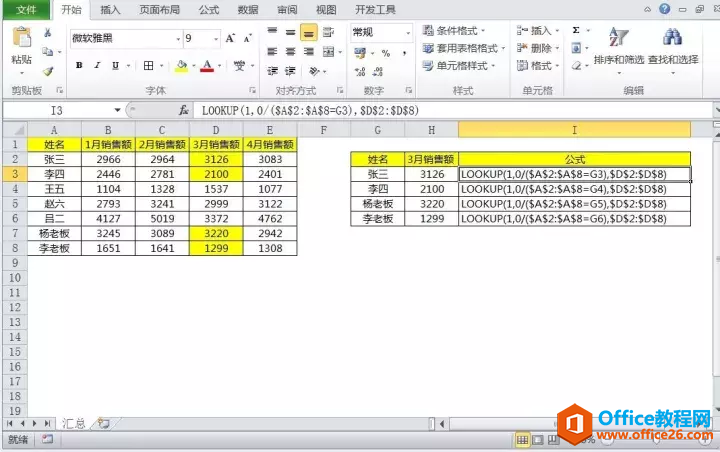This screenshot has width=720, height=452.
Task: Click the insert function fx icon
Action: pos(183,110)
